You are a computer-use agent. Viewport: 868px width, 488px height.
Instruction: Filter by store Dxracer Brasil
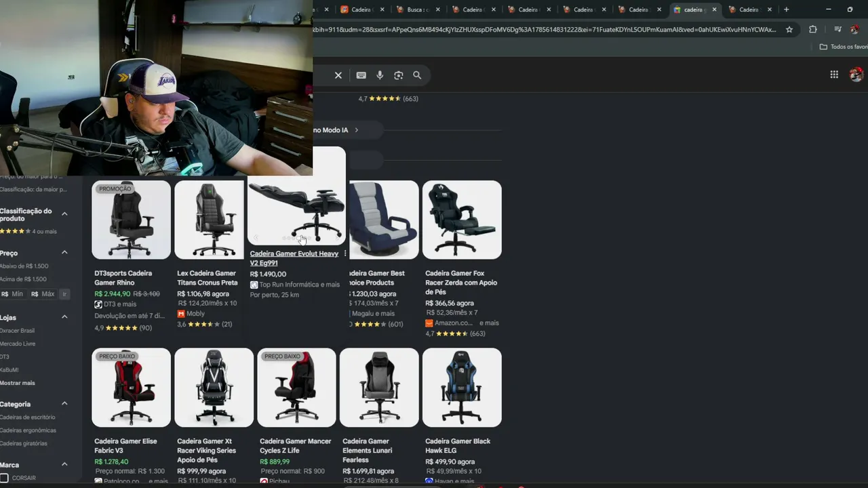click(17, 331)
